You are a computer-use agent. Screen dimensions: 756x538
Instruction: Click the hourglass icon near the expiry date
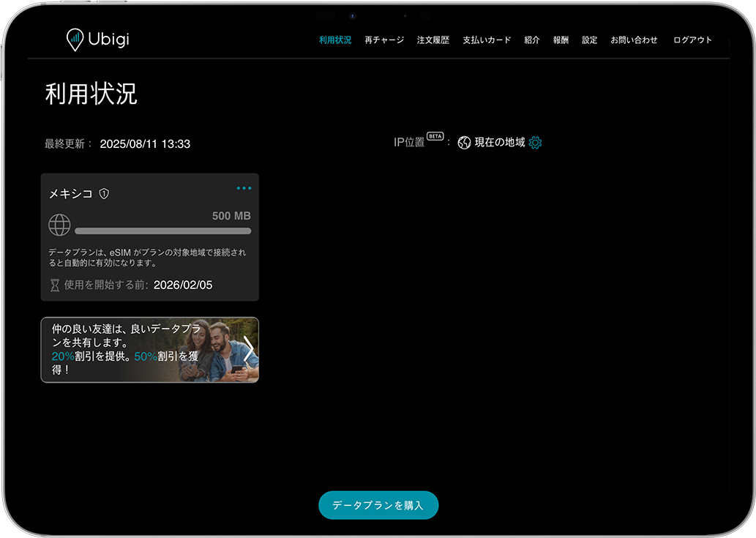[55, 285]
